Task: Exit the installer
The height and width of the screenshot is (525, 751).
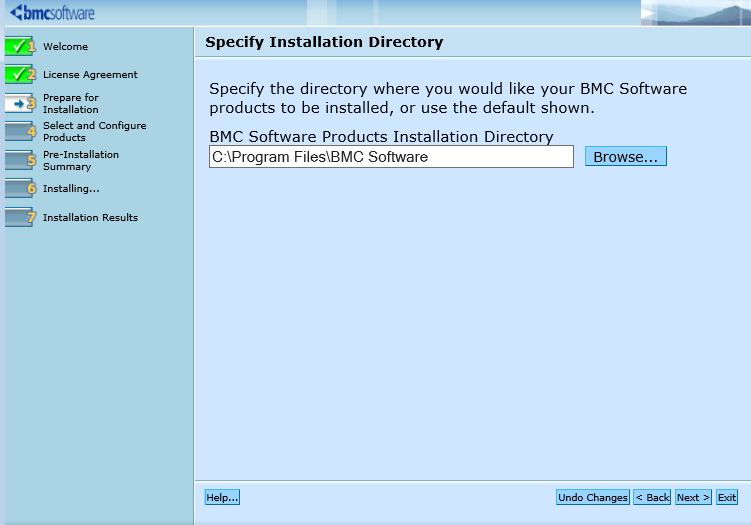Action: [727, 497]
